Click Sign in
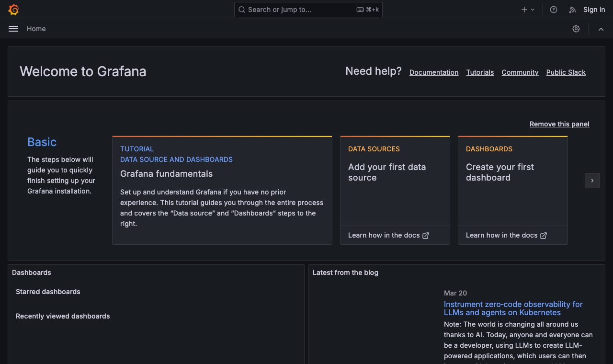Image resolution: width=613 pixels, height=364 pixels. (594, 10)
